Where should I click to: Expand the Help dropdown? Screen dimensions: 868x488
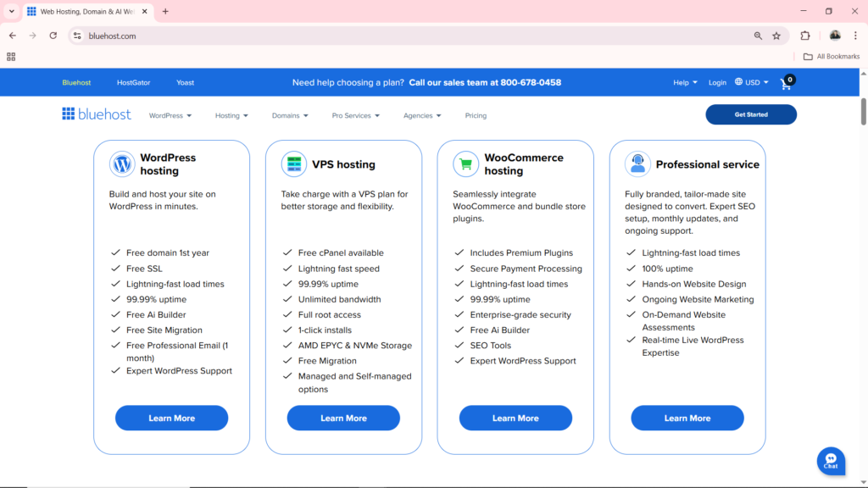tap(684, 82)
